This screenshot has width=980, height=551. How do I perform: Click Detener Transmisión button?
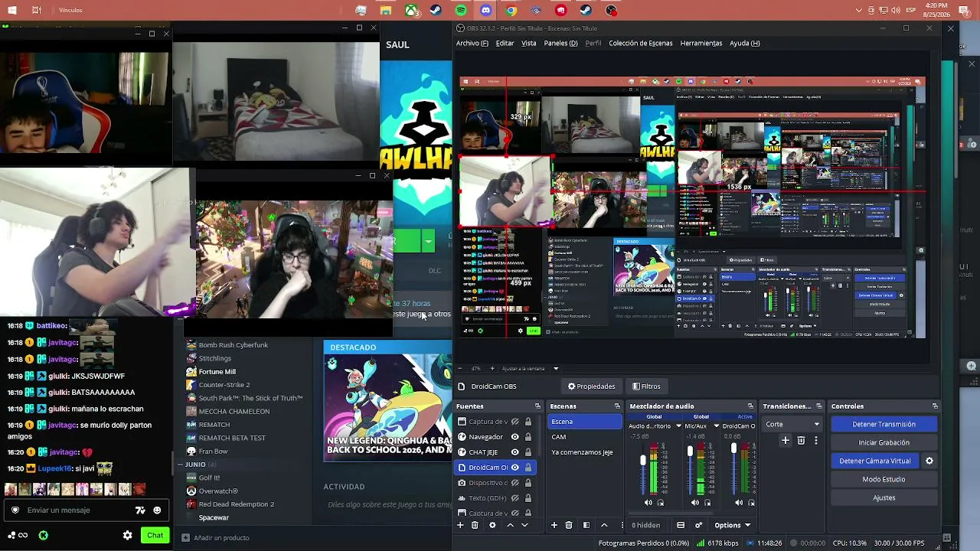pos(884,424)
